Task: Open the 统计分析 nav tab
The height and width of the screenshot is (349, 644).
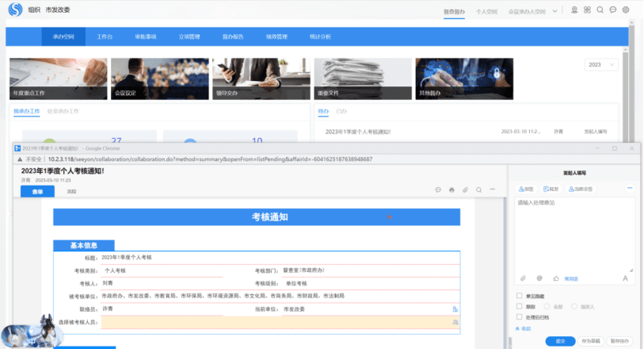Action: pyautogui.click(x=320, y=36)
